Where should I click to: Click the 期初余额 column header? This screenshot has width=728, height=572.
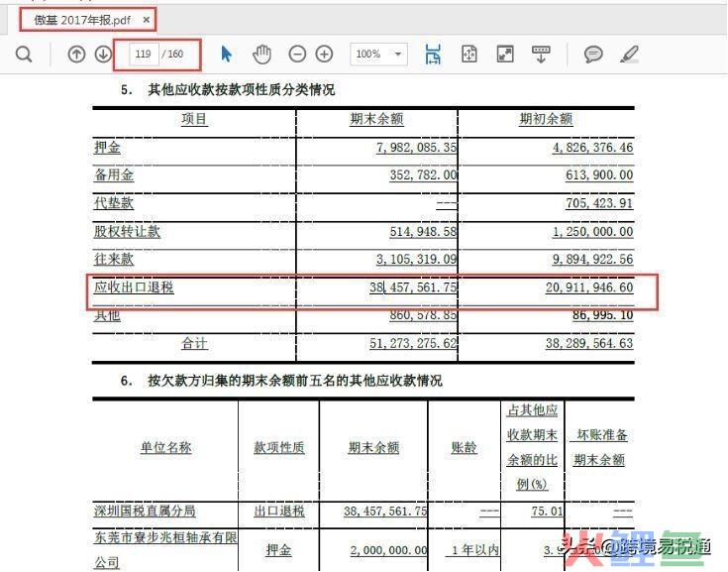[546, 119]
